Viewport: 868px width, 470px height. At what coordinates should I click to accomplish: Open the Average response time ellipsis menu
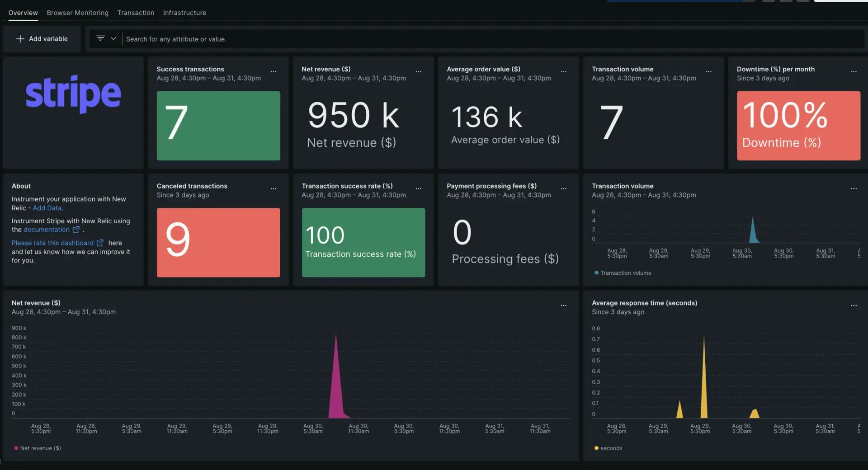[x=854, y=305]
